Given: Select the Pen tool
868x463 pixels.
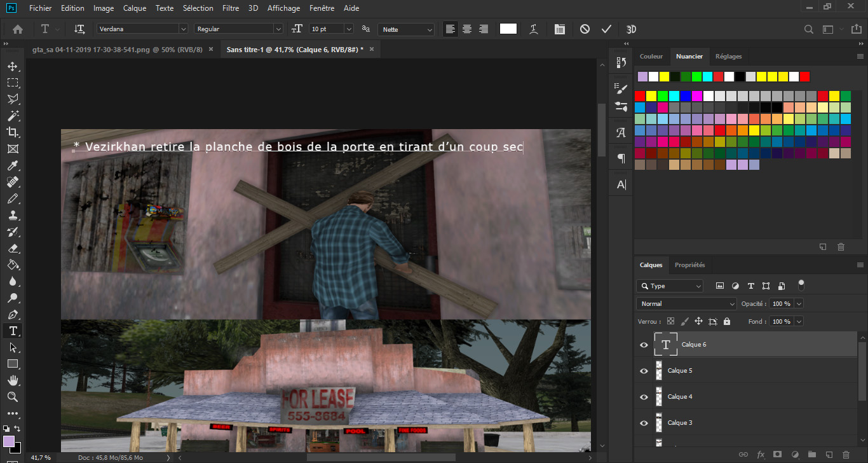Looking at the screenshot, I should 12,314.
